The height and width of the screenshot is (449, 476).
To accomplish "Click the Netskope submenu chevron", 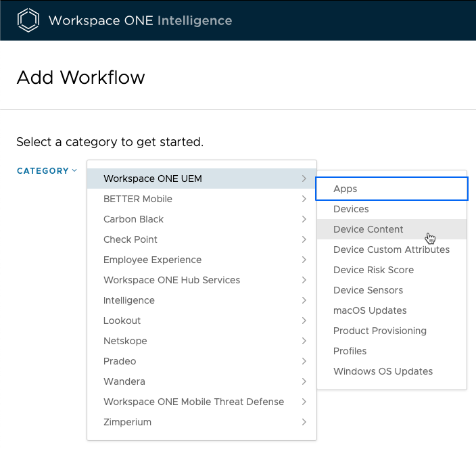I will 304,341.
